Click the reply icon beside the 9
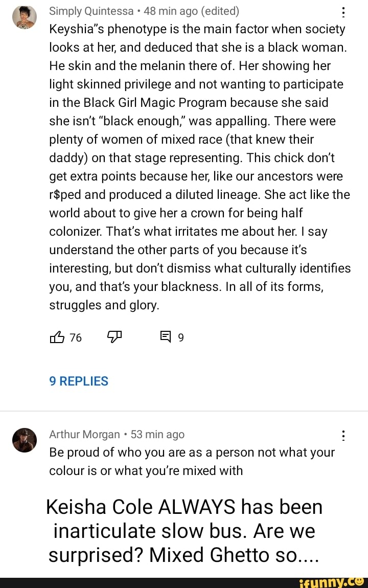This screenshot has width=368, height=588. pos(166,337)
